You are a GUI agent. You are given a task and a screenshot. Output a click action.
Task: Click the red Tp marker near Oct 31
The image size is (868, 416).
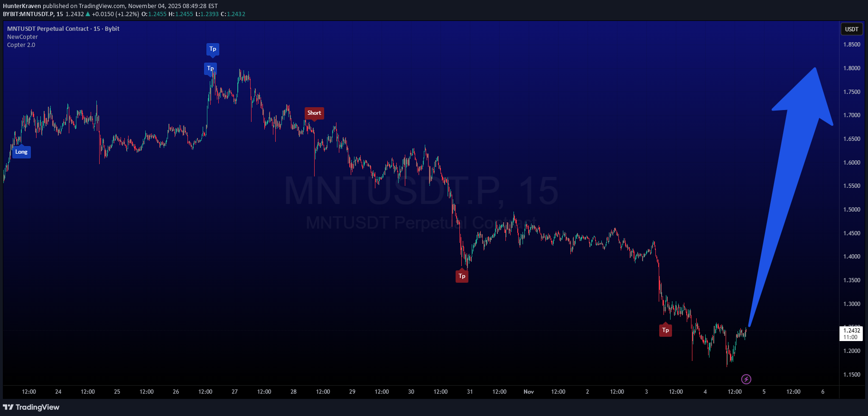[462, 276]
